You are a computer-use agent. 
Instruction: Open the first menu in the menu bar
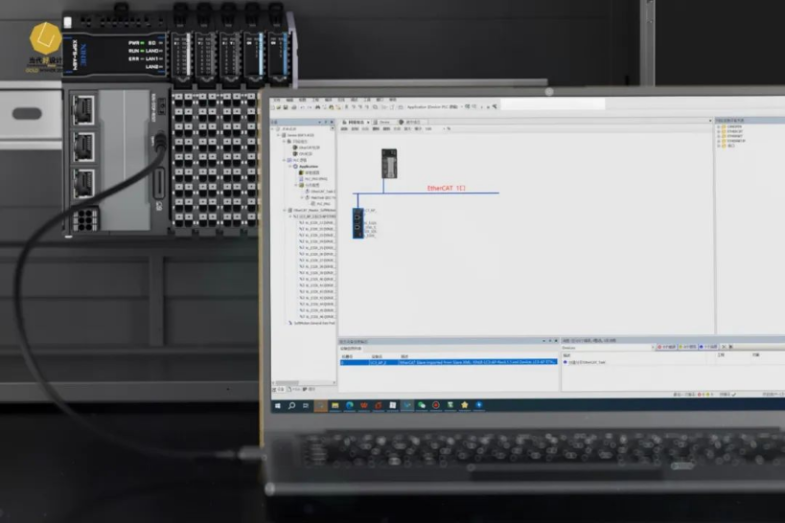tap(276, 100)
